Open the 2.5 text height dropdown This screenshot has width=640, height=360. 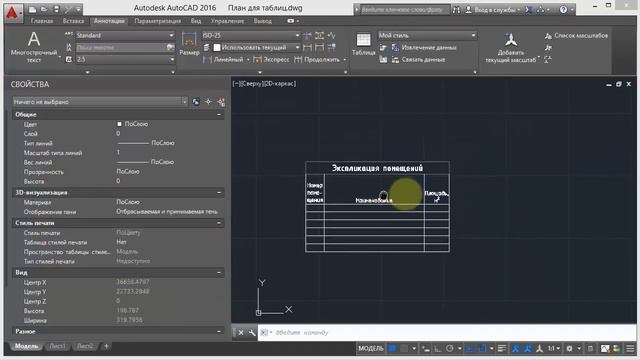[x=125, y=60]
